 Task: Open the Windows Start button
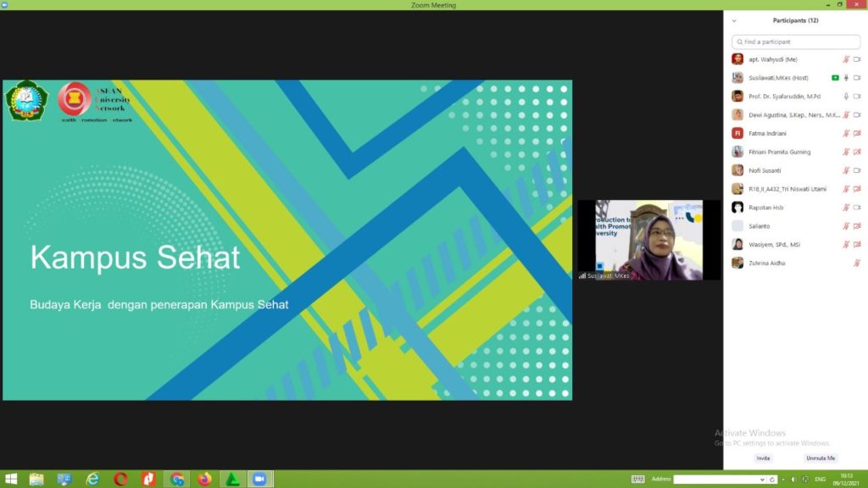pos(10,480)
